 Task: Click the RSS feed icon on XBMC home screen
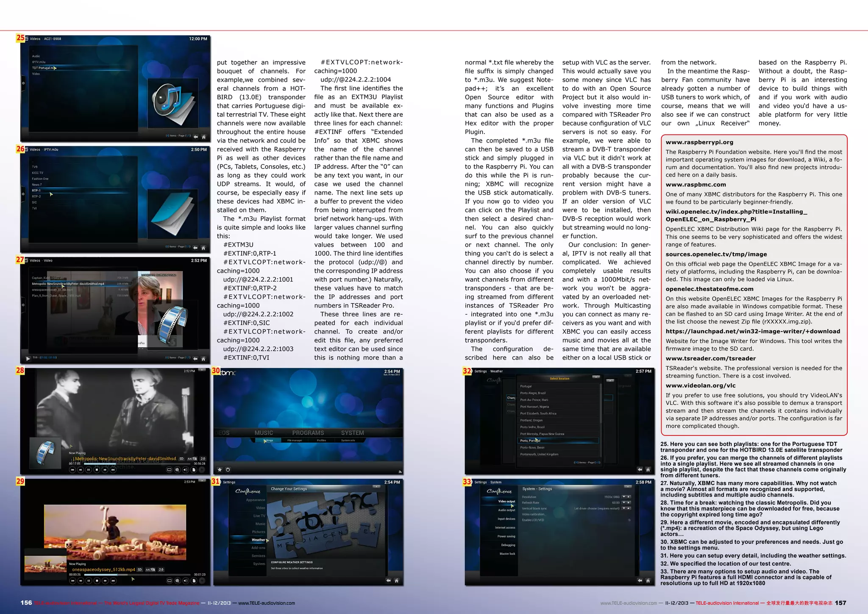point(400,471)
